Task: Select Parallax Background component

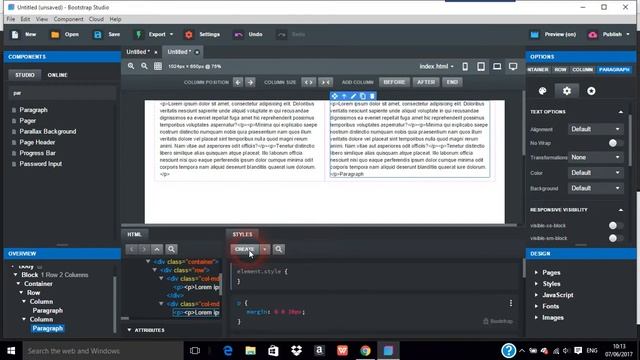Action: point(48,131)
